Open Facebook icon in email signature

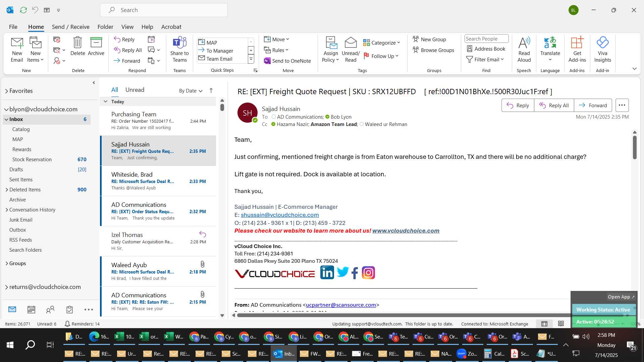click(x=355, y=273)
